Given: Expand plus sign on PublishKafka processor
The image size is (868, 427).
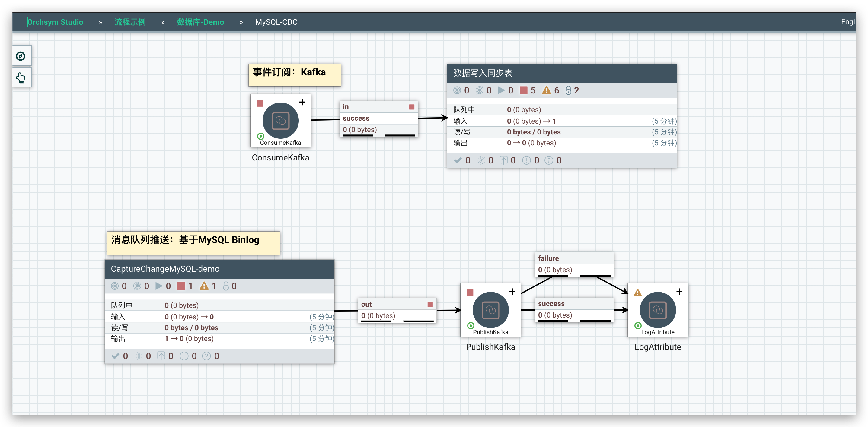Looking at the screenshot, I should click(512, 291).
